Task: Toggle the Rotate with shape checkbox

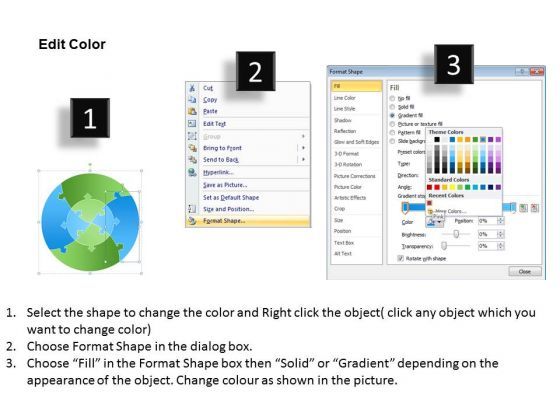Action: (x=400, y=258)
